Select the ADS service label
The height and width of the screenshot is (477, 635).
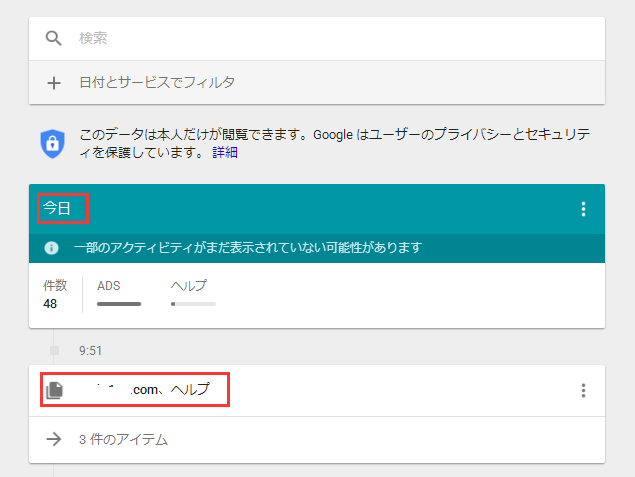(108, 286)
